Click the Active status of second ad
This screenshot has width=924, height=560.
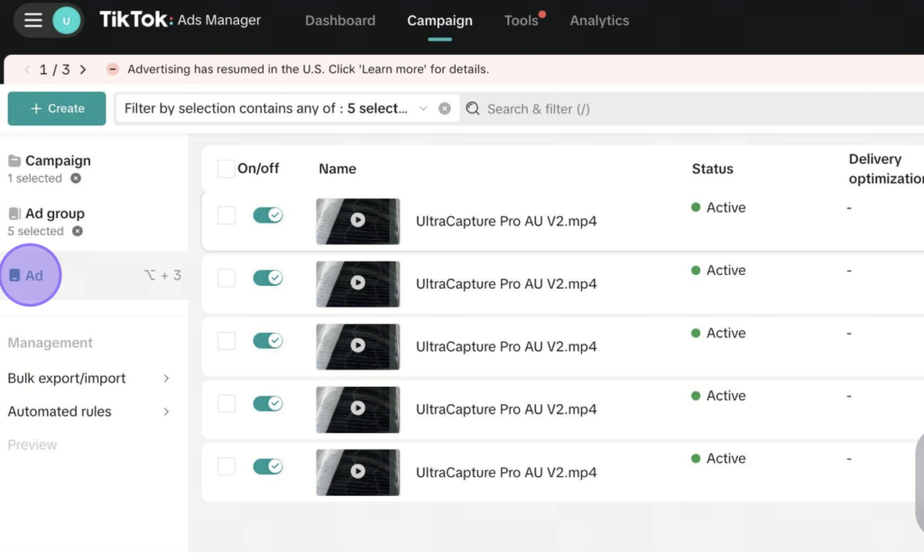tap(718, 271)
